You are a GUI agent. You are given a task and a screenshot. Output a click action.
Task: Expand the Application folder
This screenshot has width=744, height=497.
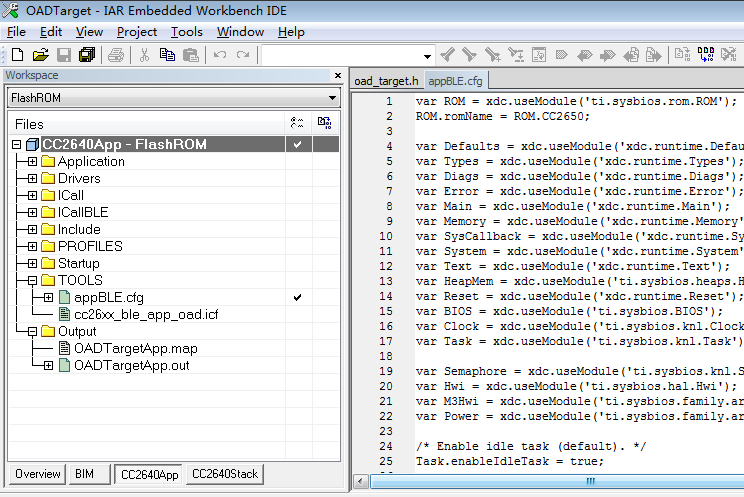32,162
